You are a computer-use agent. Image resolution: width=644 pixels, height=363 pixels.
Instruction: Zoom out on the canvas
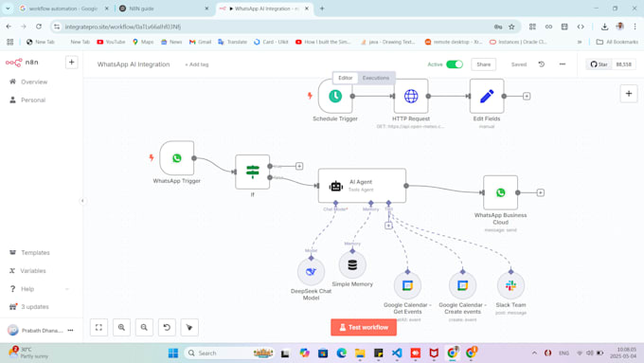tap(144, 327)
